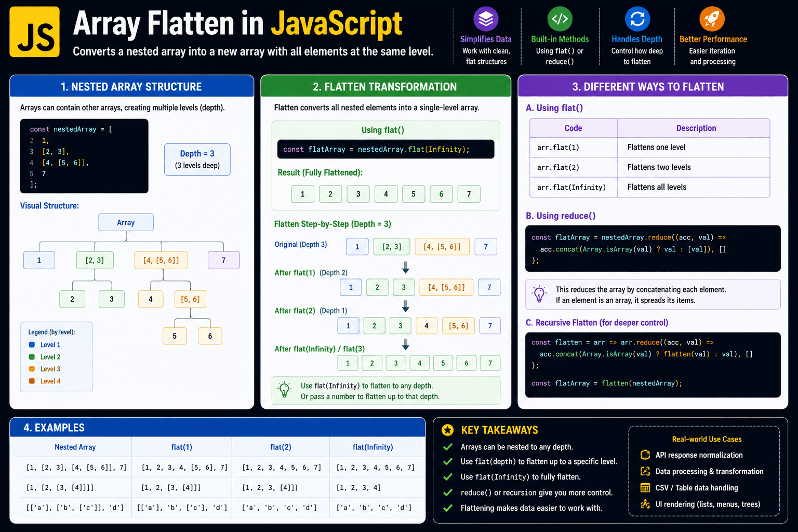Image resolution: width=798 pixels, height=532 pixels.
Task: Click checkmark beside 'Use flat(Infinity) to fully flatten'
Action: pos(447,477)
